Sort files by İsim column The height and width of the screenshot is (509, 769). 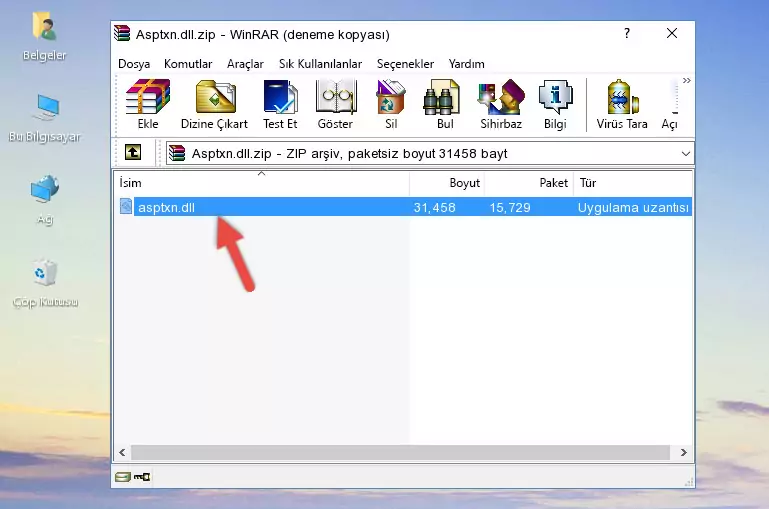pos(262,183)
